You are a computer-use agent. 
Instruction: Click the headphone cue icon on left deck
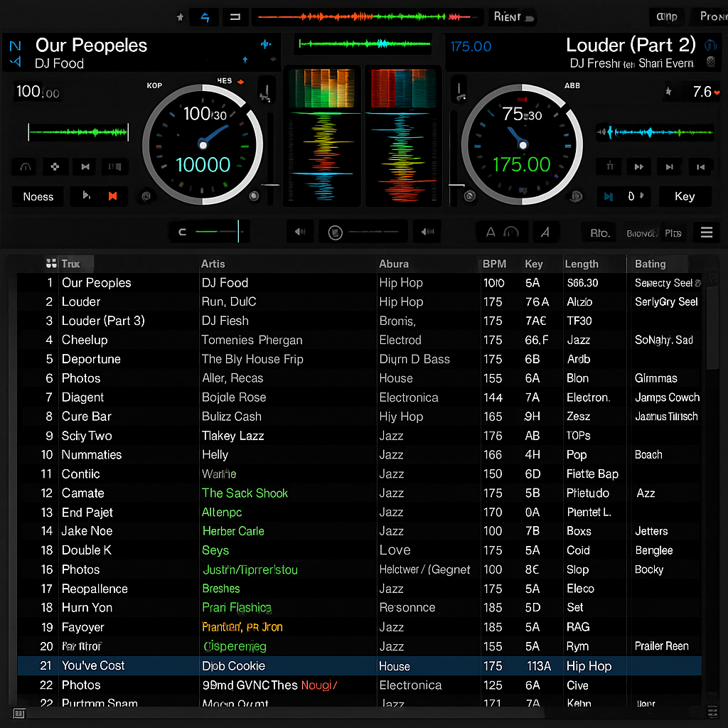pyautogui.click(x=26, y=167)
